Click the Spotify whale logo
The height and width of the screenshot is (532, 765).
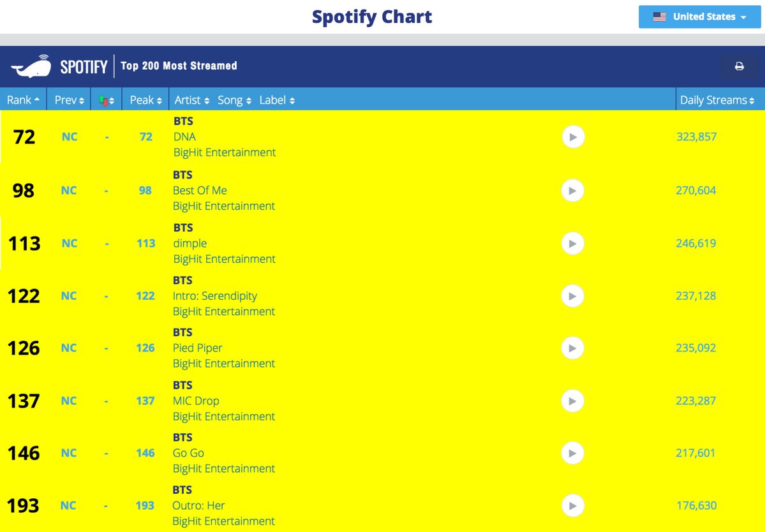[31, 66]
